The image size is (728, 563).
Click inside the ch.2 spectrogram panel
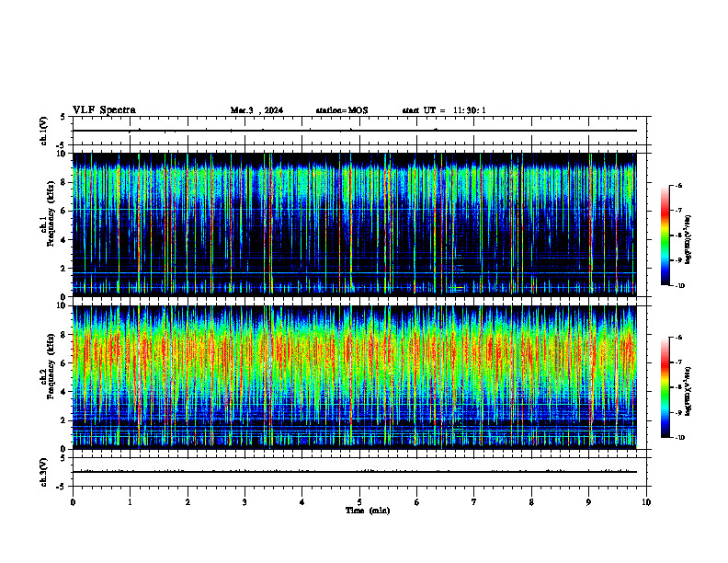355,377
